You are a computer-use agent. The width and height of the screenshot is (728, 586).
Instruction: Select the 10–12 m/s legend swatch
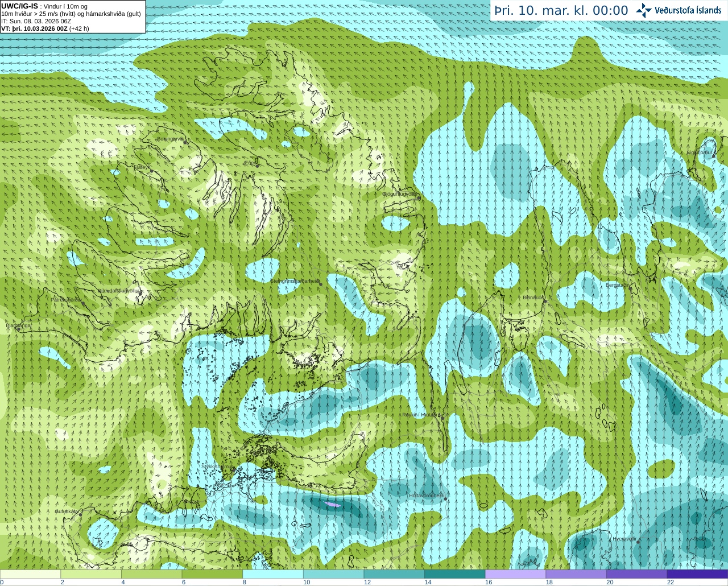click(x=333, y=574)
